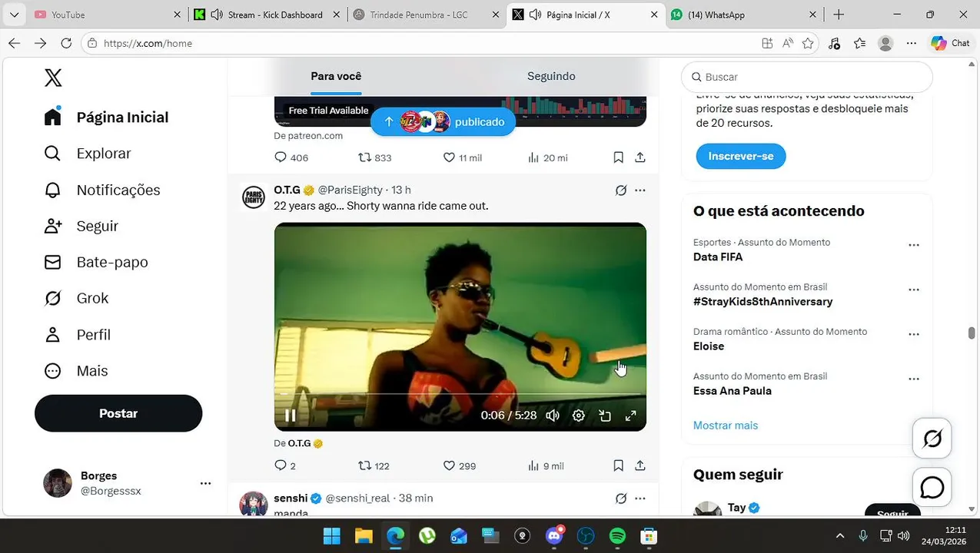The width and height of the screenshot is (980, 553).
Task: Click the Grok icon on senshi post
Action: [621, 498]
